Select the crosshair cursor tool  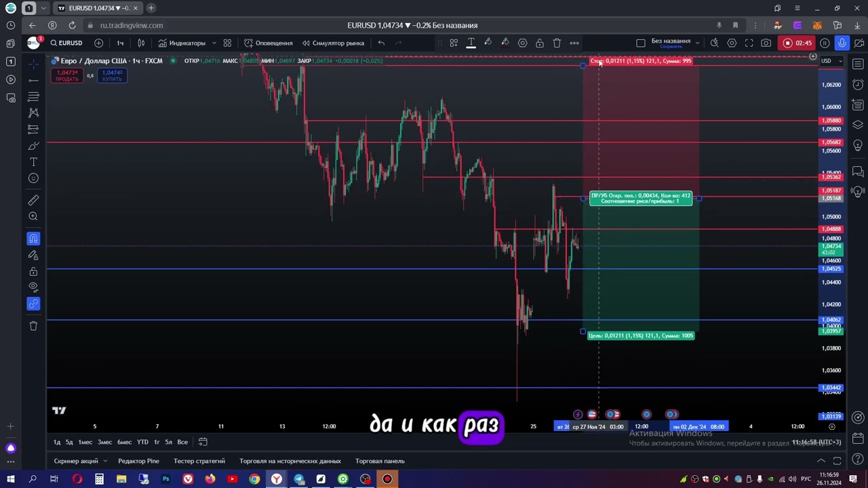[33, 64]
